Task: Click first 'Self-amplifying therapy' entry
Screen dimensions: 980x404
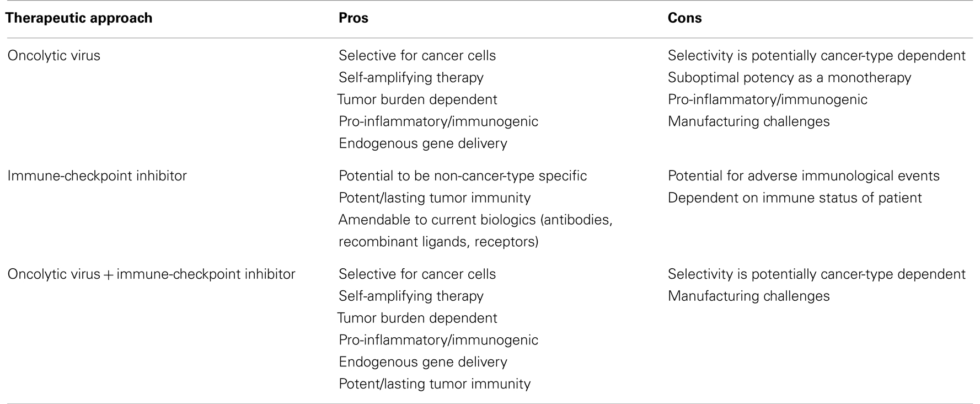Action: pos(411,78)
